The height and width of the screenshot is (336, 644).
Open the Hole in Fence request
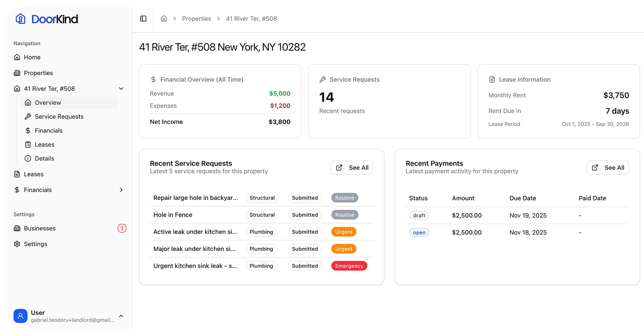click(173, 215)
